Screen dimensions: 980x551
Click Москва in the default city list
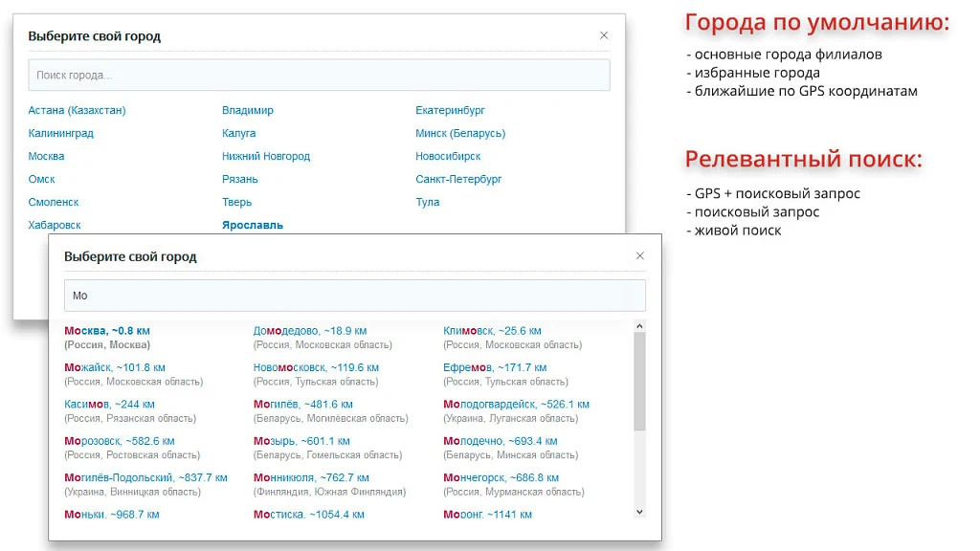(46, 156)
